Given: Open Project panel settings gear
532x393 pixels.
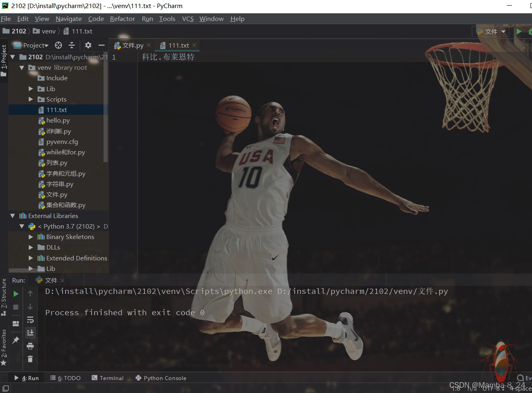Looking at the screenshot, I should point(88,45).
